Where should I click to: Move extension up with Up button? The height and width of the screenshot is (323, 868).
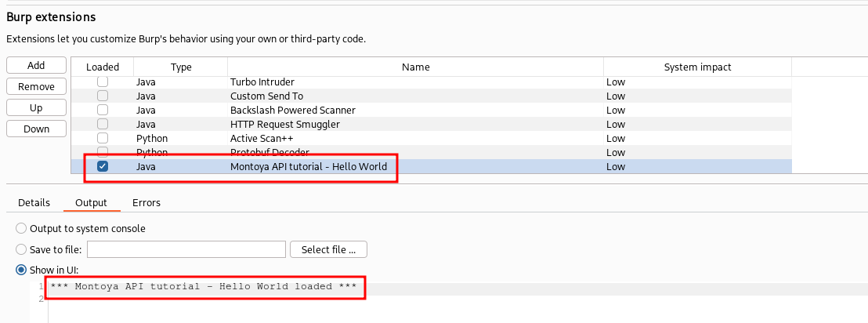(36, 108)
